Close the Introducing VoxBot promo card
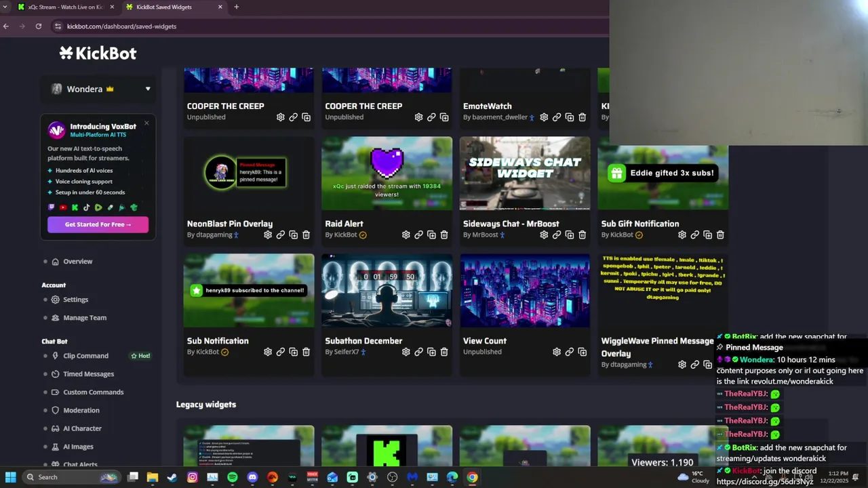 click(146, 123)
